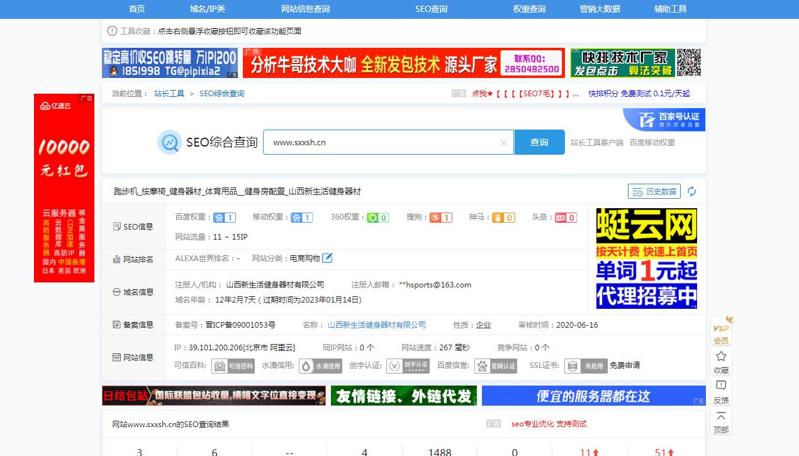Open 营销大数据 menu item

600,9
